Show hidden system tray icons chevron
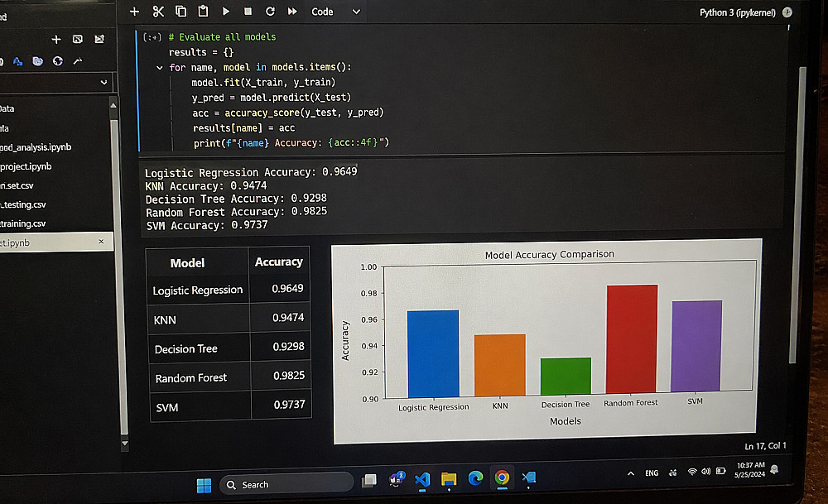The height and width of the screenshot is (504, 828). [x=630, y=473]
